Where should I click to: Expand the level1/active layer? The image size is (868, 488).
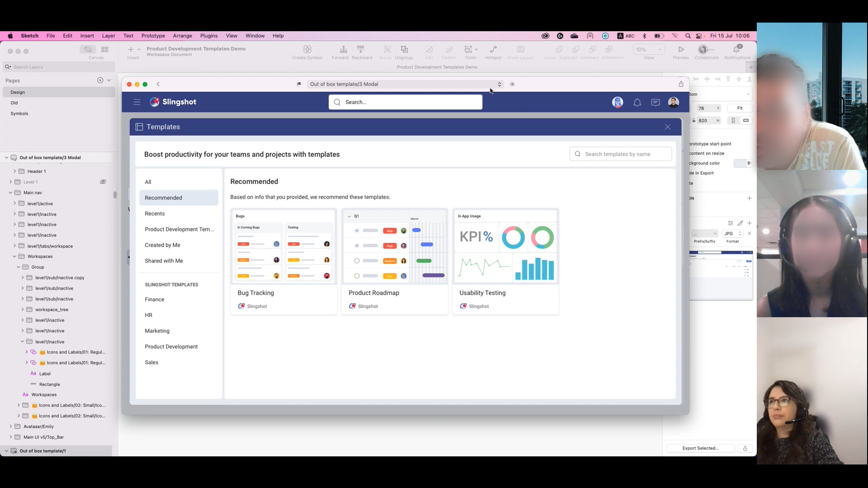14,203
